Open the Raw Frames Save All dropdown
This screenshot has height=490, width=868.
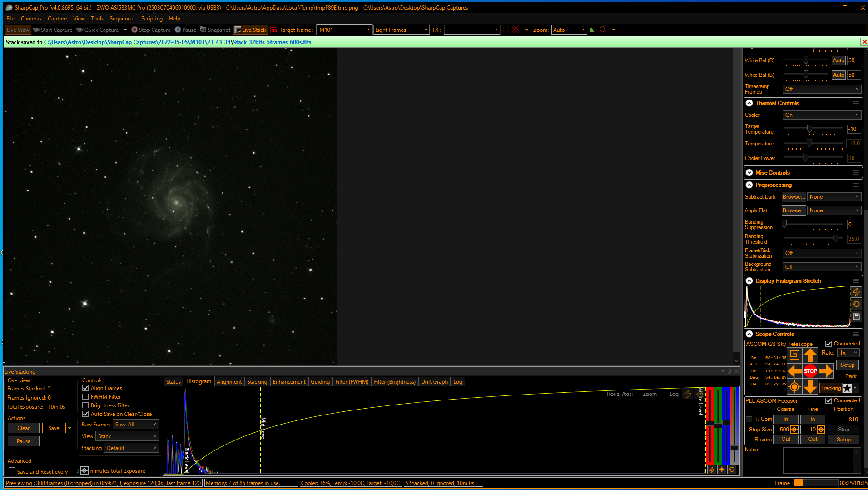[x=135, y=425]
